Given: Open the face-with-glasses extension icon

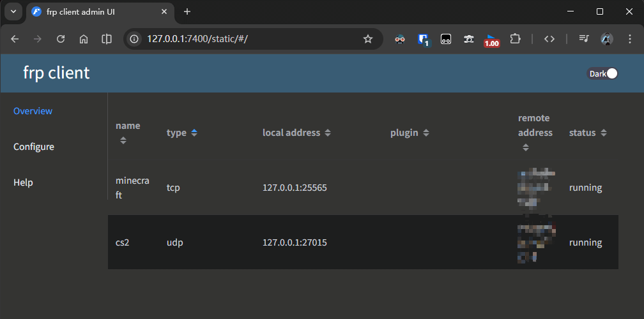Looking at the screenshot, I should point(400,39).
